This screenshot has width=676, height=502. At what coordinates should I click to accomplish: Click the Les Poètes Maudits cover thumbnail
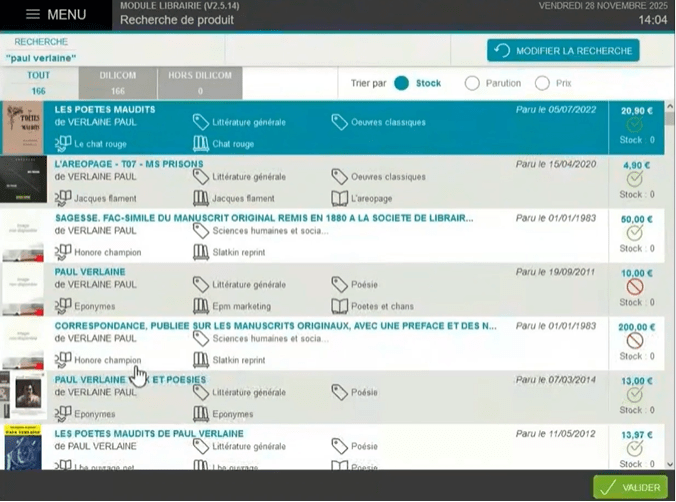tap(24, 128)
